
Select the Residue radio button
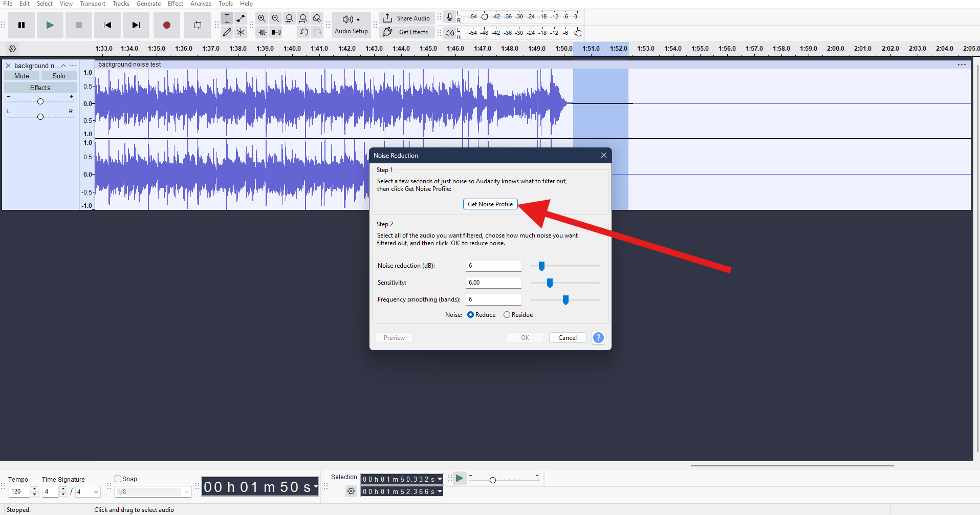[x=507, y=314]
